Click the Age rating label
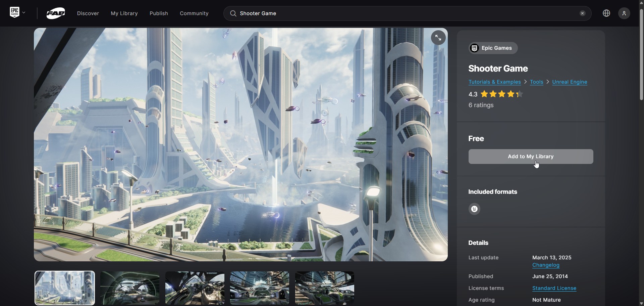Viewport: 644px width, 306px height. [x=482, y=300]
